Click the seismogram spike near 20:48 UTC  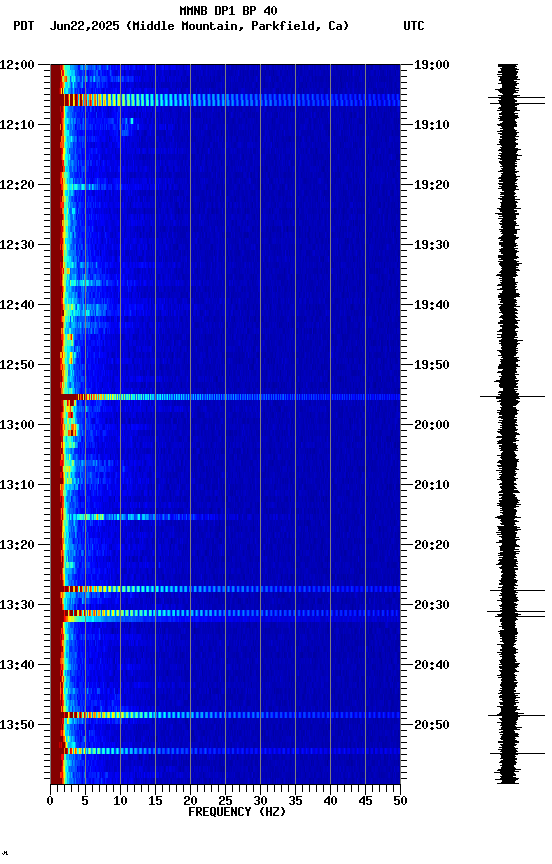pyautogui.click(x=516, y=715)
